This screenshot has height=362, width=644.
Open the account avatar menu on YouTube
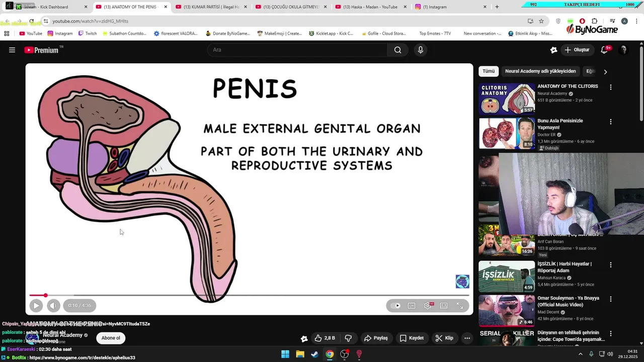tap(623, 50)
